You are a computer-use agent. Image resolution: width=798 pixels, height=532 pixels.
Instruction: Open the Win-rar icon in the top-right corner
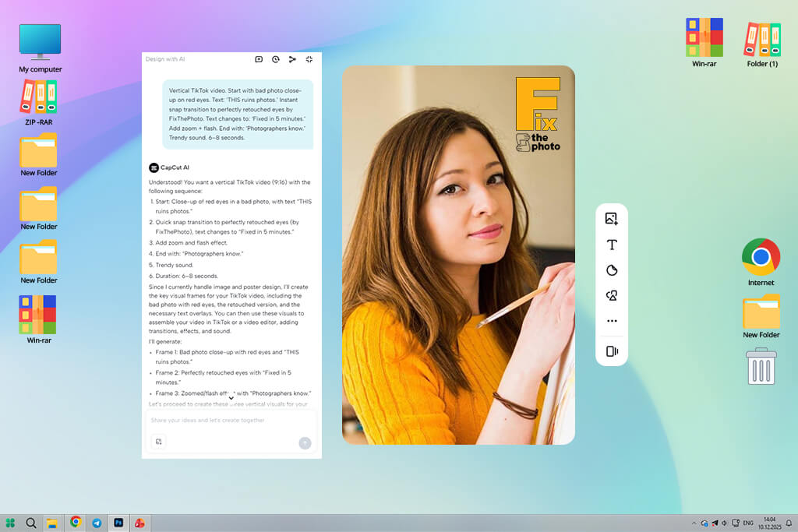tap(704, 43)
